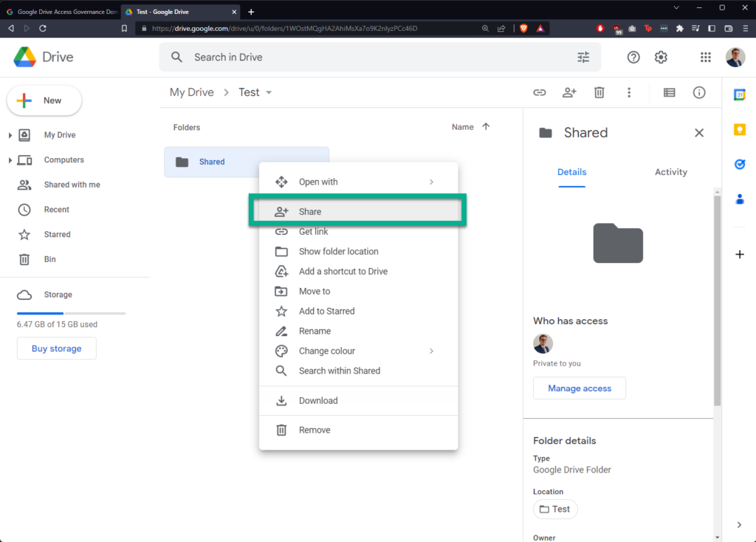
Task: Open Google Tasks side panel
Action: pyautogui.click(x=739, y=164)
